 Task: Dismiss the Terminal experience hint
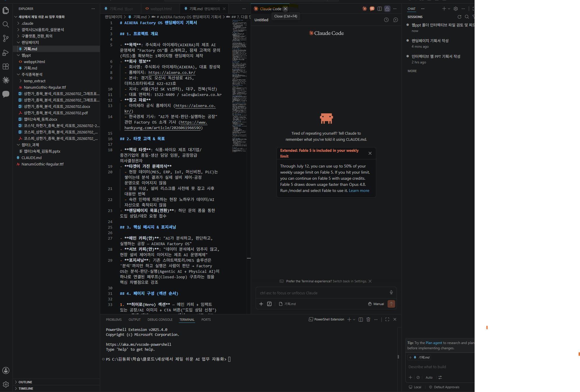370,281
